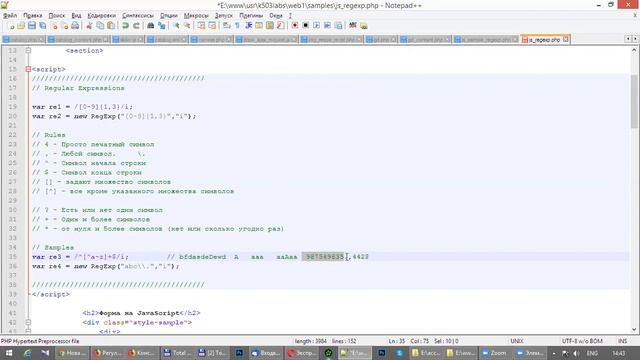The width and height of the screenshot is (640, 360).
Task: Open Replace dialog toolbar icon
Action: (x=162, y=26)
